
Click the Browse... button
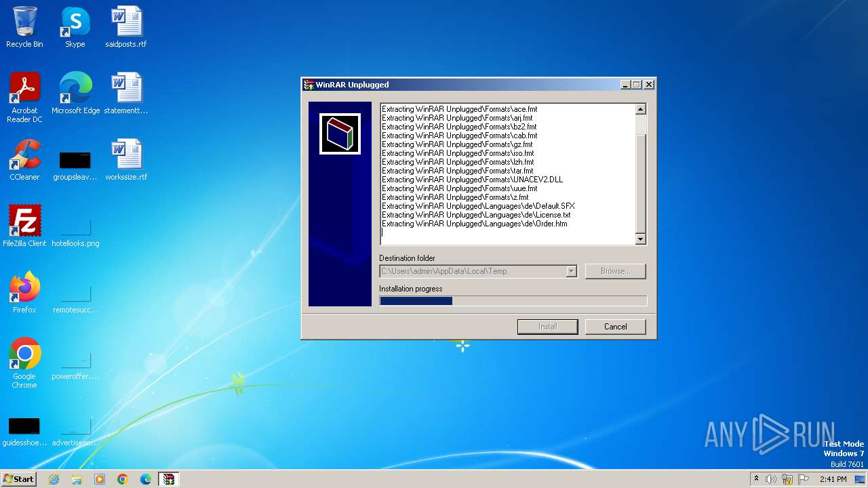615,271
